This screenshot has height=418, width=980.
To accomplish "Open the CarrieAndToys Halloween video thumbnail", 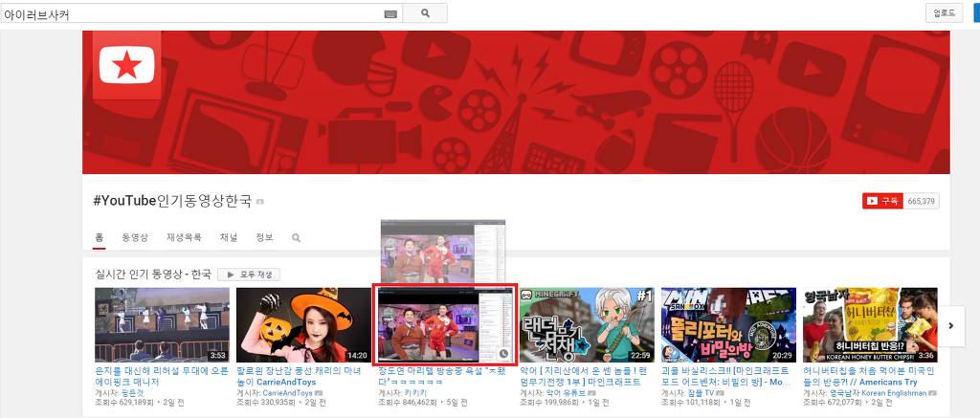I will [303, 325].
